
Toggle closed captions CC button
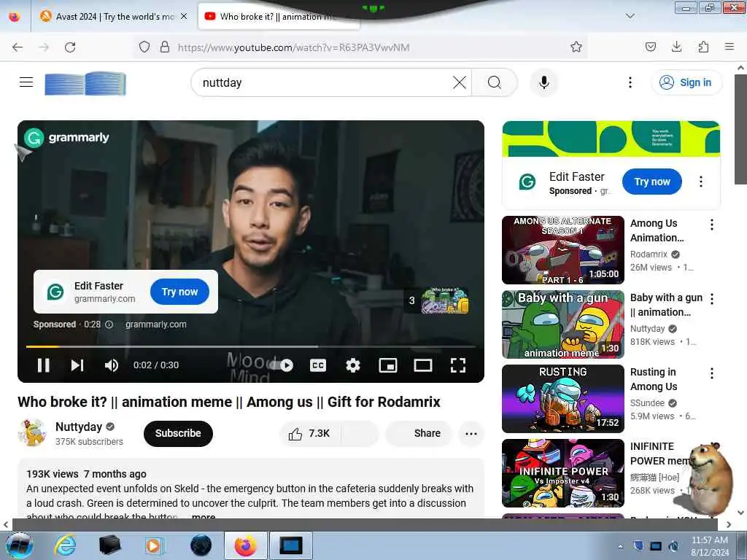(318, 365)
